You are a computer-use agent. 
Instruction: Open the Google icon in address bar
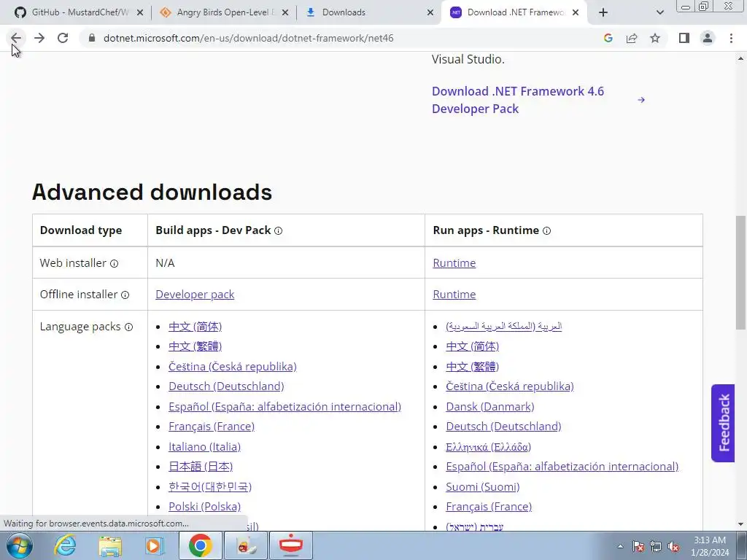pos(608,38)
